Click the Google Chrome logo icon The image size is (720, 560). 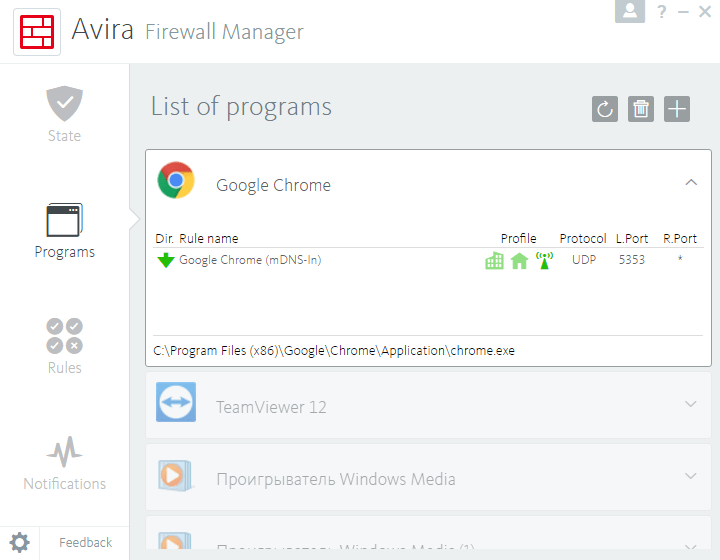tap(176, 180)
